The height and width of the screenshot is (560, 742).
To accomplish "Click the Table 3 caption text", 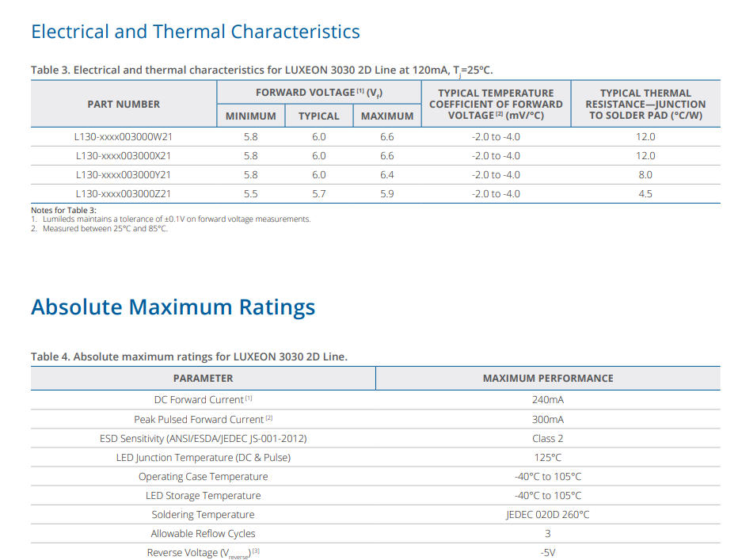I will click(261, 70).
